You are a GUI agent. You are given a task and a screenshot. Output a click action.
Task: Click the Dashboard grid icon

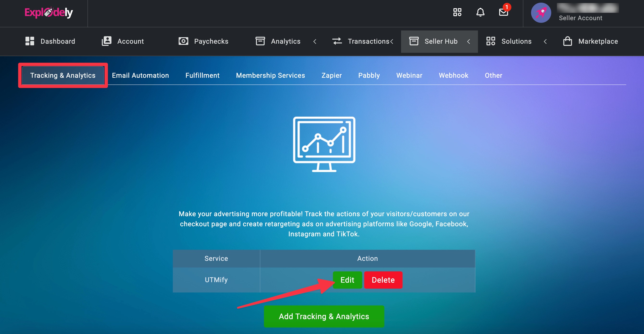[30, 41]
